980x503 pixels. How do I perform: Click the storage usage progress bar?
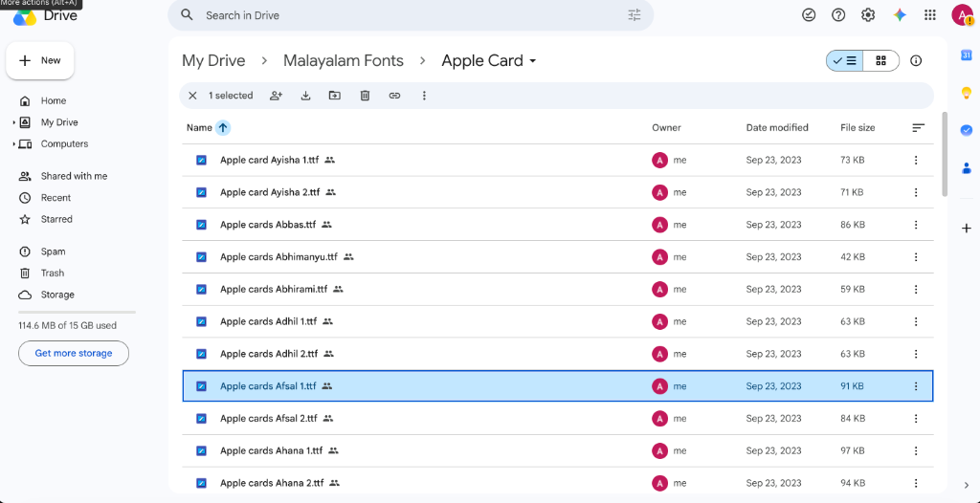(x=77, y=312)
